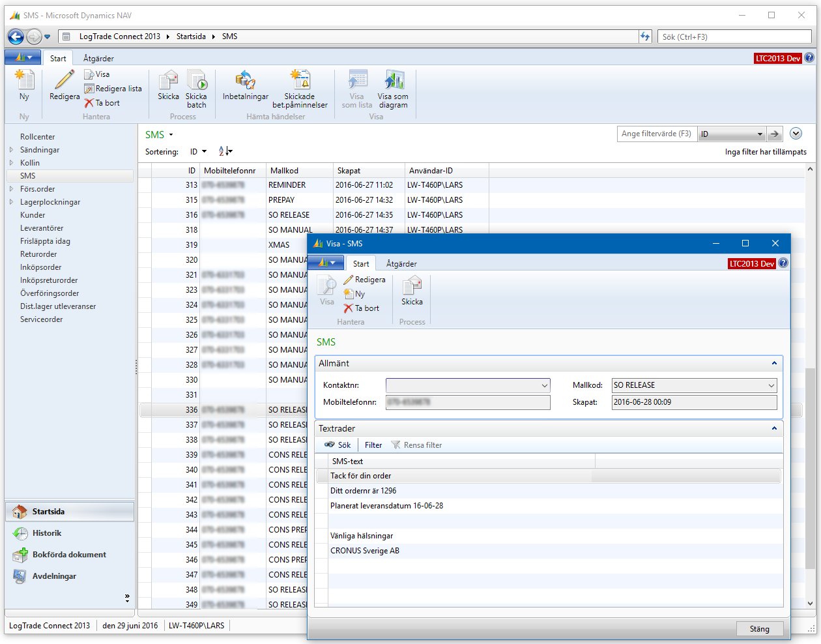
Task: Expand the Sändningar tree item
Action: [x=11, y=149]
